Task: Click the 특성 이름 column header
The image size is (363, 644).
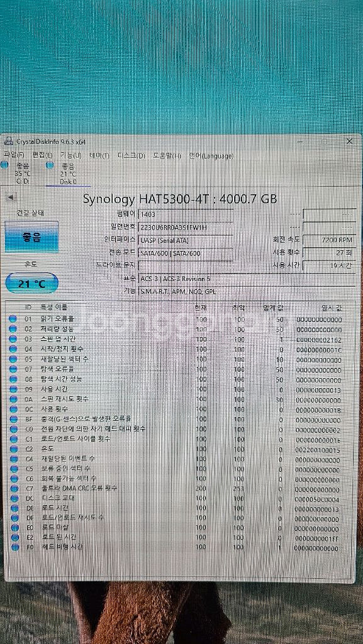Action: coord(54,307)
